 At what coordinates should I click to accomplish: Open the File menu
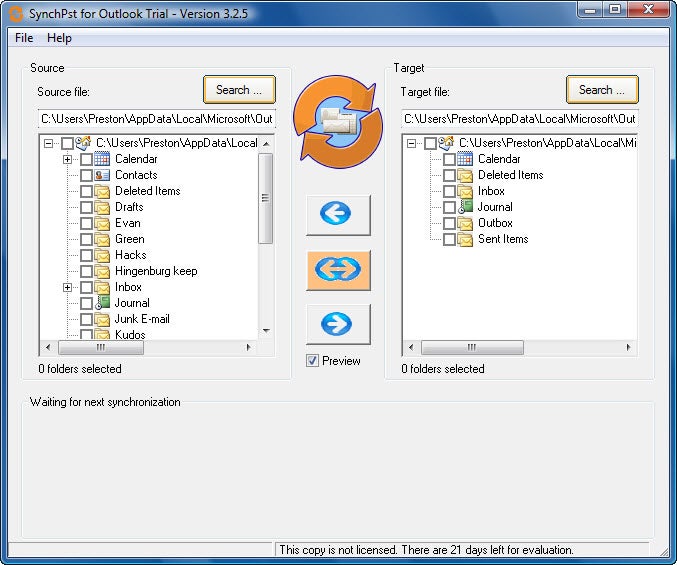pyautogui.click(x=24, y=38)
